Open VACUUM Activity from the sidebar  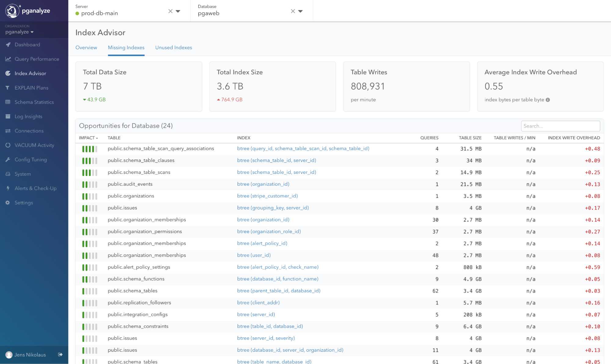pos(34,145)
